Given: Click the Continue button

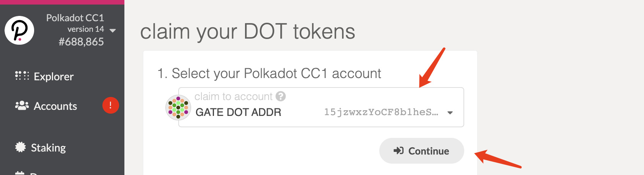Looking at the screenshot, I should tap(421, 151).
